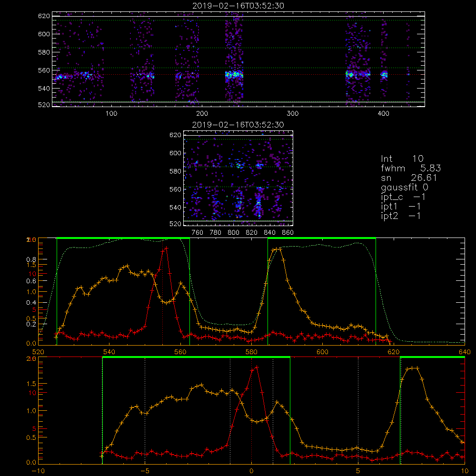Click the 'ipt1 -1' readout line
This screenshot has width=476, height=476.
click(401, 207)
